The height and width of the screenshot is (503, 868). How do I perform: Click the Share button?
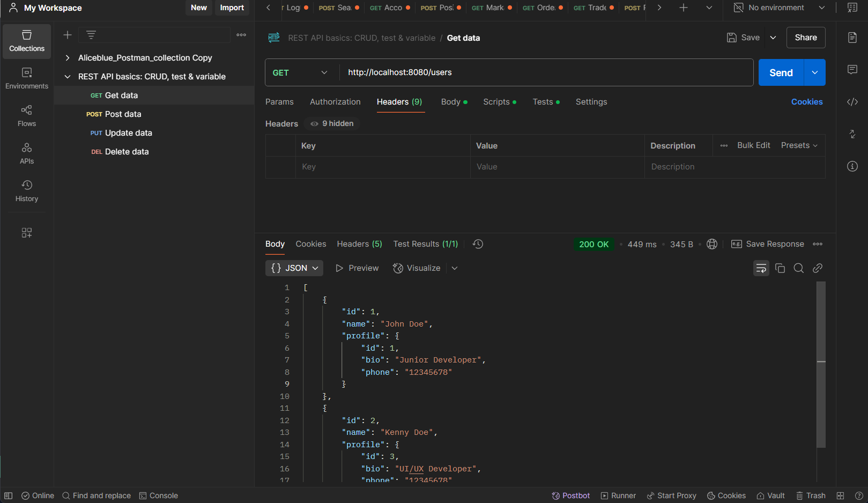point(806,38)
